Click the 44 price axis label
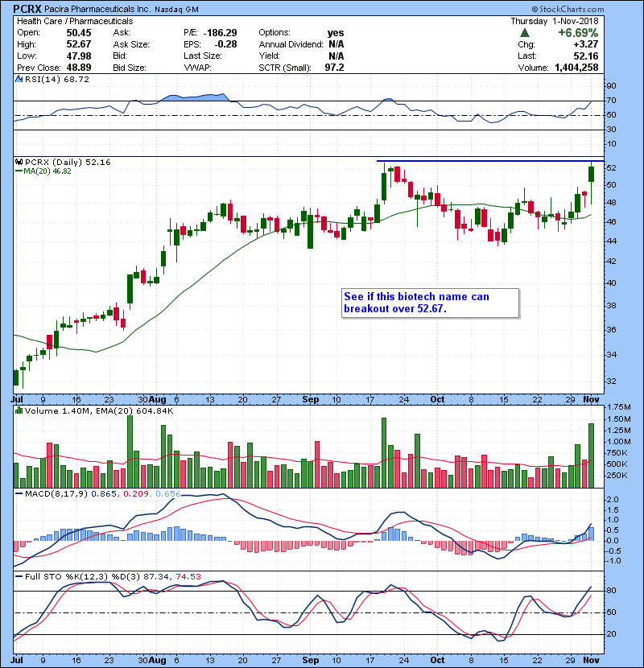This screenshot has height=668, width=644. coord(611,241)
